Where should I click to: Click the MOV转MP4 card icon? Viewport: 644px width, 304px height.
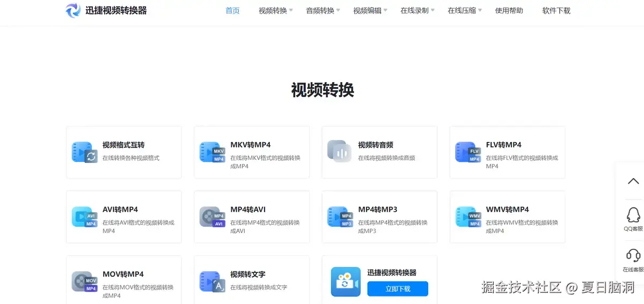[x=85, y=281]
